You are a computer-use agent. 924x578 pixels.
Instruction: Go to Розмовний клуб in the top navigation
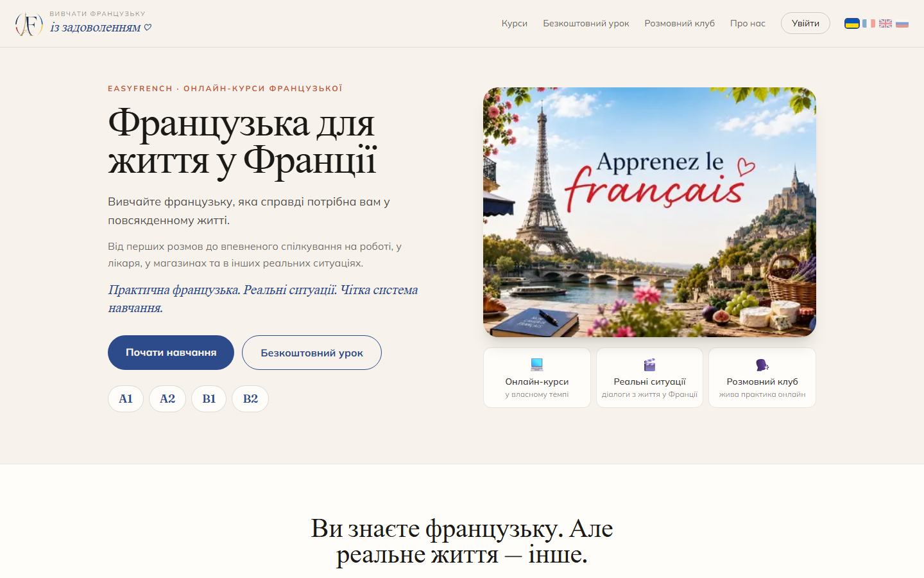coord(680,23)
